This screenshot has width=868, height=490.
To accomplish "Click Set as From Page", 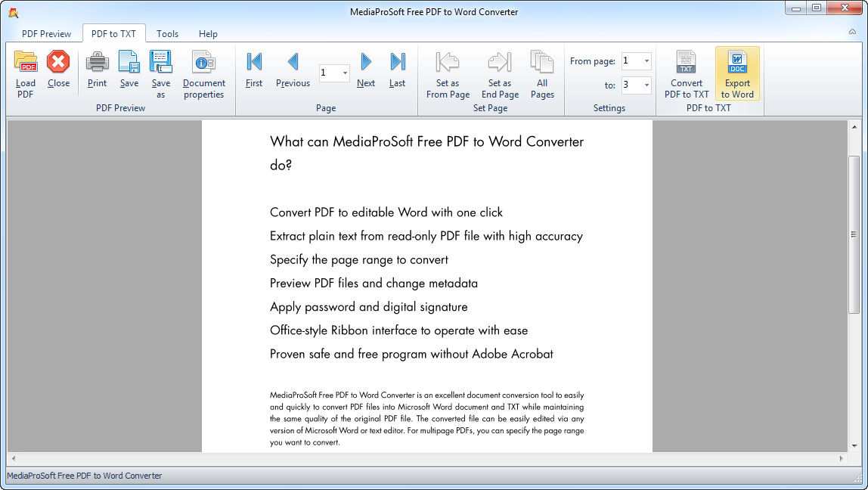I will (x=448, y=74).
